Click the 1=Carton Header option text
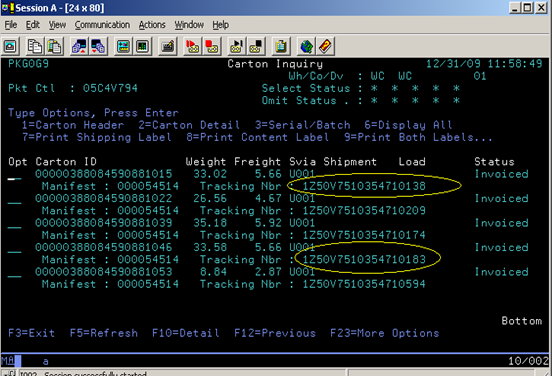 [x=73, y=125]
